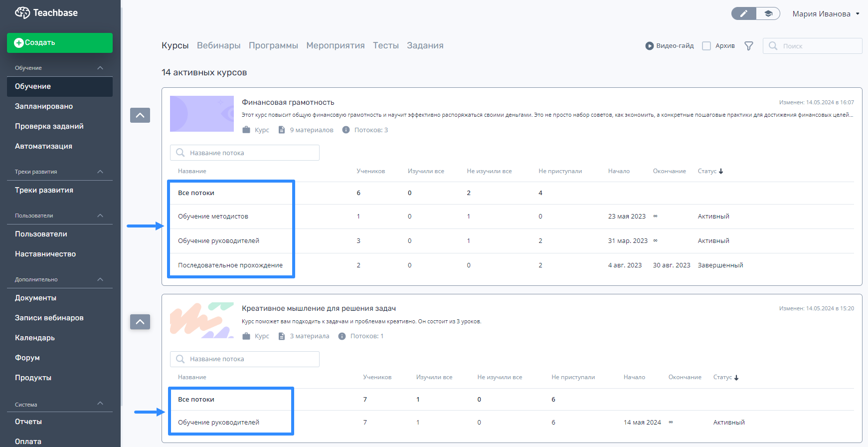The width and height of the screenshot is (868, 447).
Task: Switch to student mode with the cap toggle
Action: pyautogui.click(x=768, y=13)
